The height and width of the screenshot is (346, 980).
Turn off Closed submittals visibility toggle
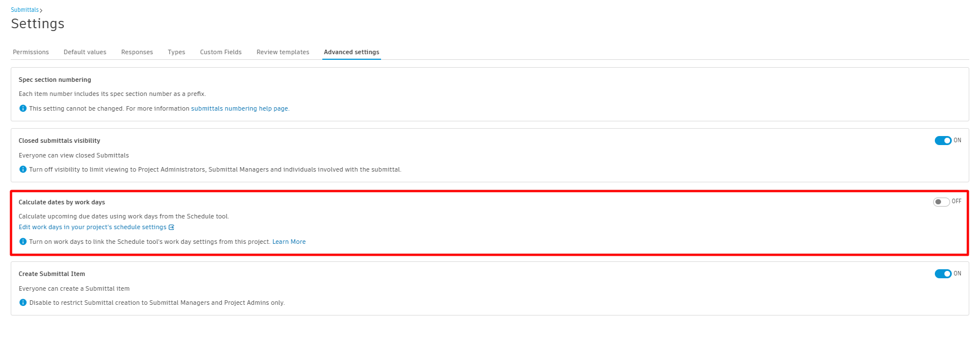point(943,141)
